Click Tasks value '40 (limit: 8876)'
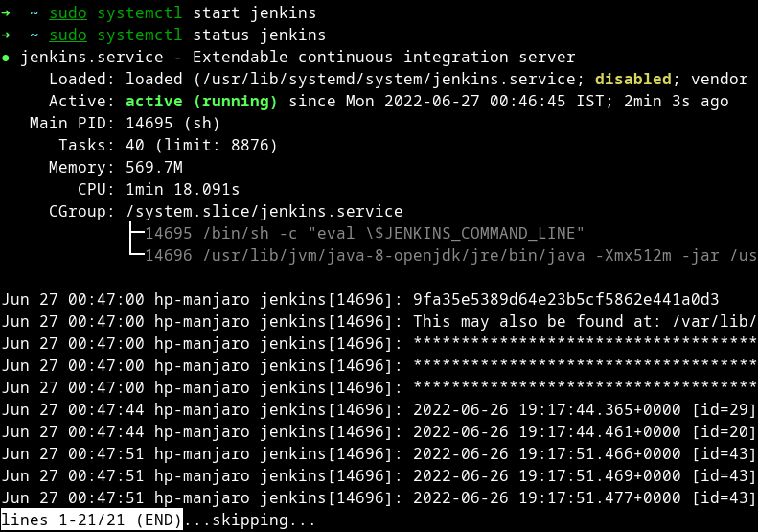The width and height of the screenshot is (758, 532). (x=201, y=146)
